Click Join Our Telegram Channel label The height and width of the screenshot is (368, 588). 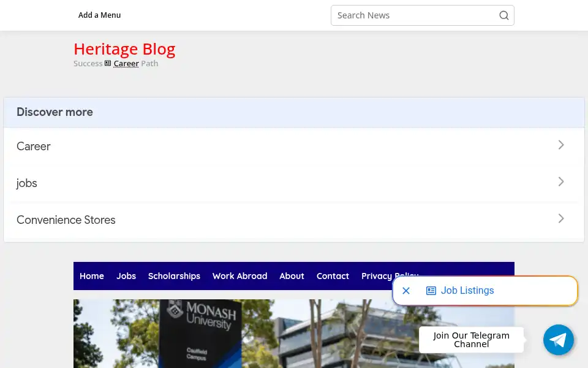pyautogui.click(x=471, y=340)
